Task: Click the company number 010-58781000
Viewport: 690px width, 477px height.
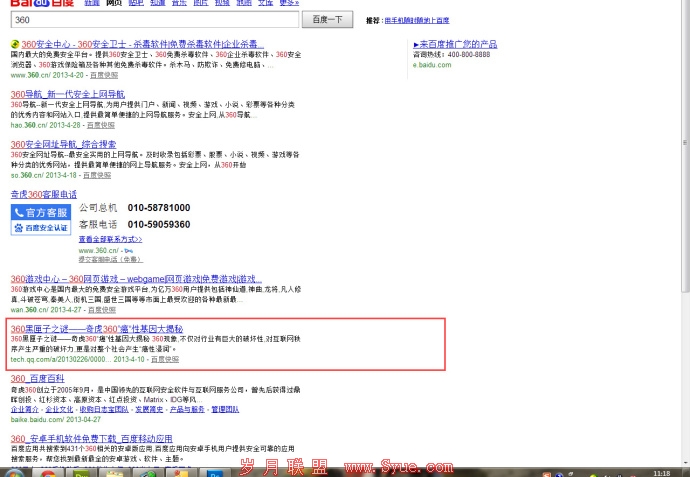Action: click(159, 208)
